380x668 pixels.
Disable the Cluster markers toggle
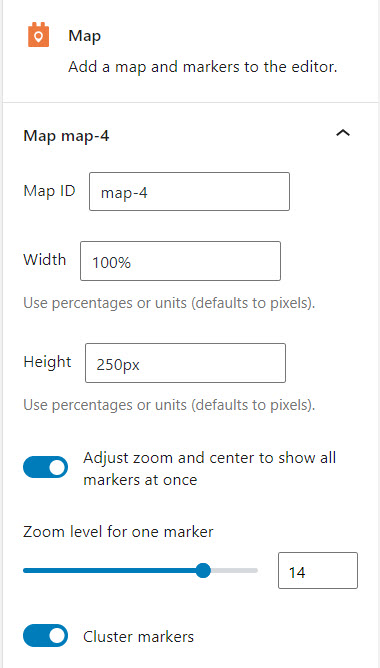point(46,636)
